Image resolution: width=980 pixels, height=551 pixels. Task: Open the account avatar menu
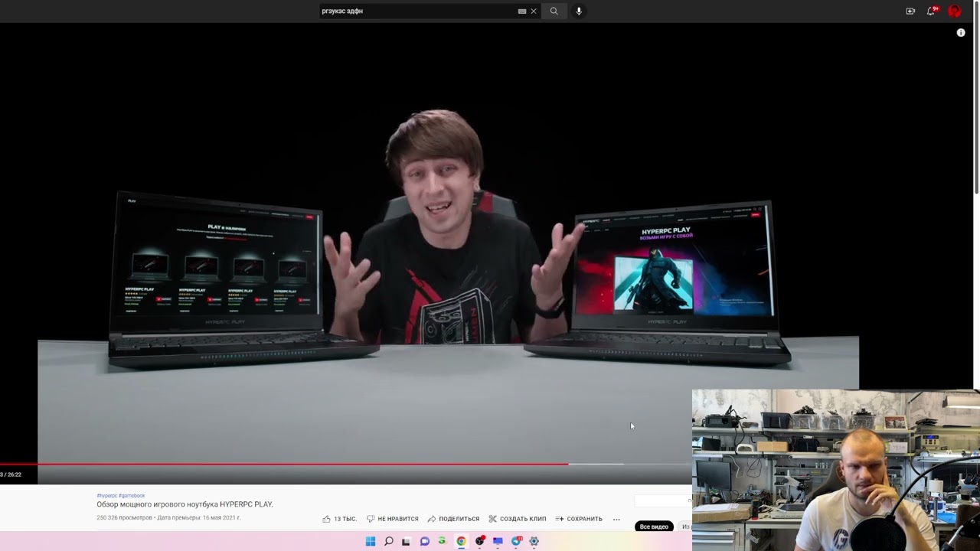pyautogui.click(x=955, y=11)
